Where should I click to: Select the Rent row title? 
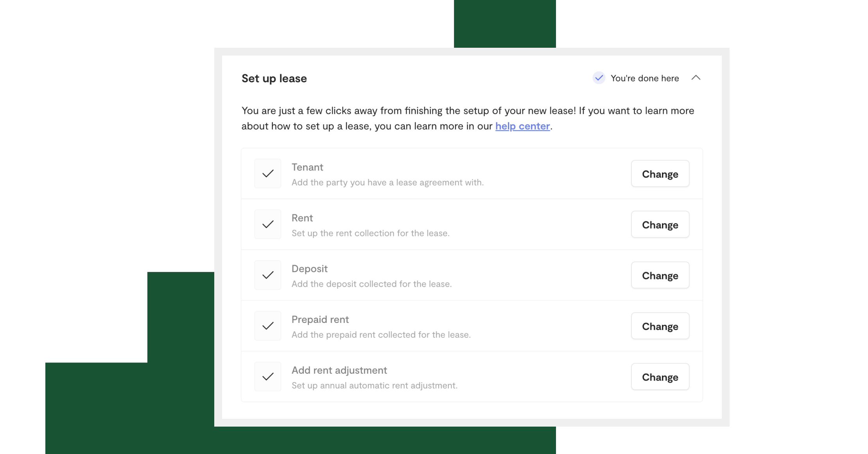[x=302, y=218]
